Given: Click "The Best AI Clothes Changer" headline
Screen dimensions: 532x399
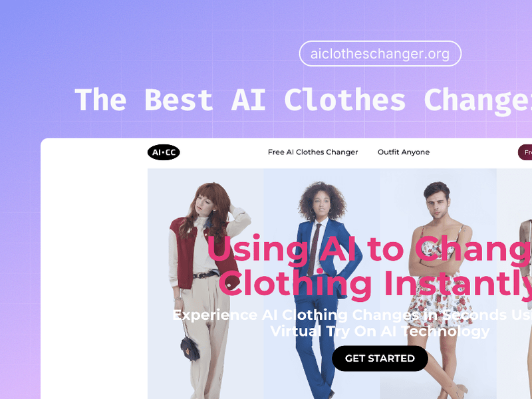Looking at the screenshot, I should click(303, 100).
